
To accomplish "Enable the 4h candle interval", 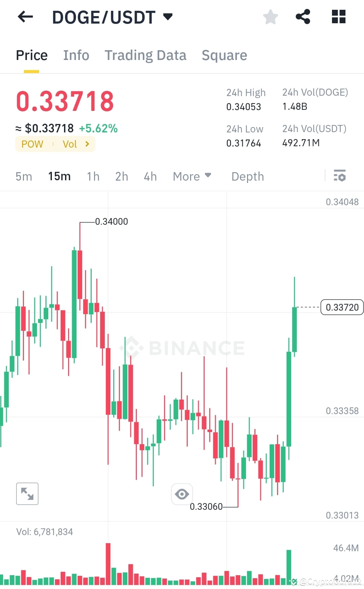I will tap(150, 176).
